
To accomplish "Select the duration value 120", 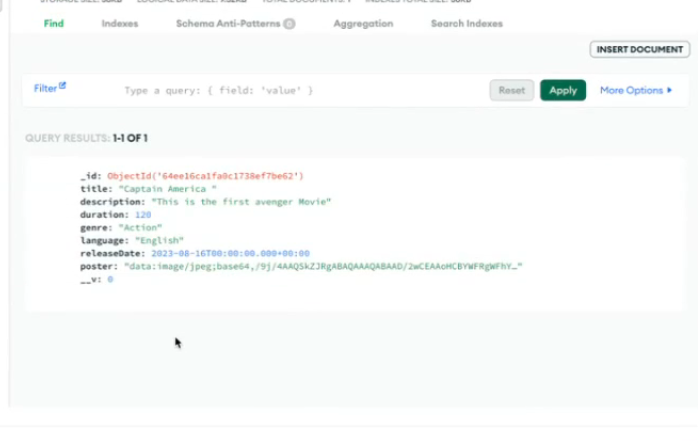I will coord(143,215).
